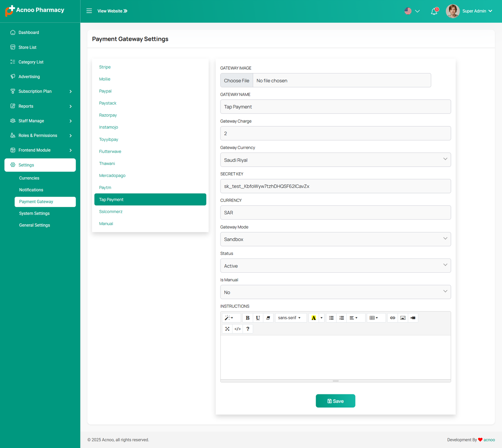The height and width of the screenshot is (448, 502).
Task: Click the insert picture icon
Action: [403, 318]
